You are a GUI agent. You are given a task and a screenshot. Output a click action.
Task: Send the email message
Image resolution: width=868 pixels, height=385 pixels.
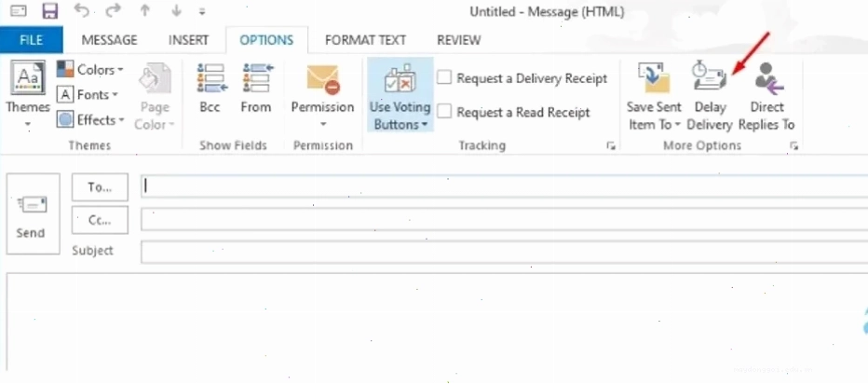coord(33,213)
